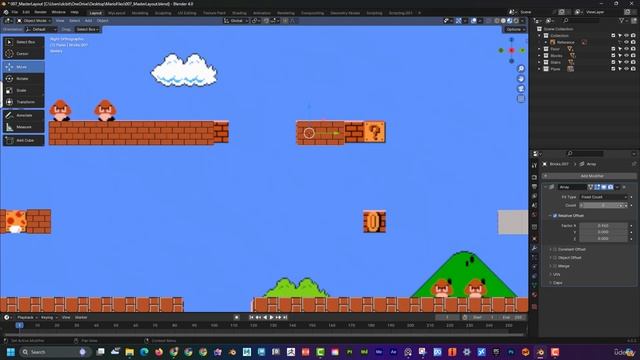Toggle the camera view gizmo
Viewport: 640px width, 360px height.
click(x=521, y=89)
